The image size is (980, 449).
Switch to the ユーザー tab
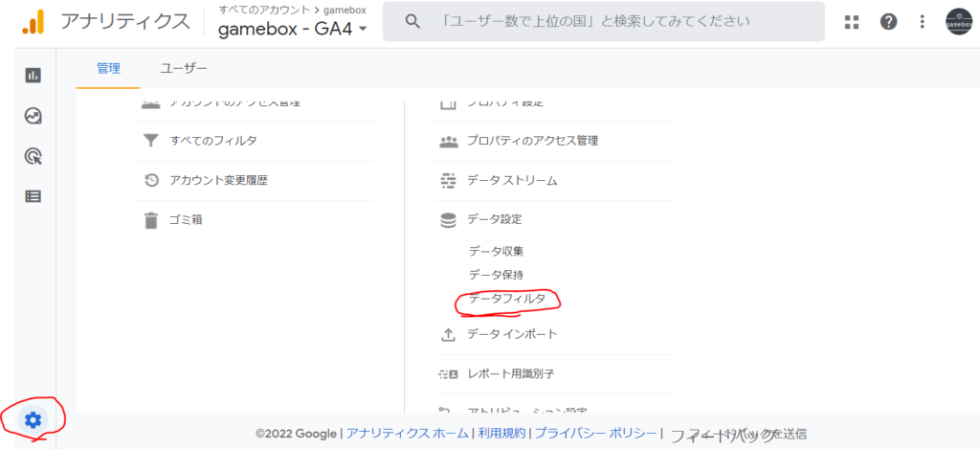[183, 68]
